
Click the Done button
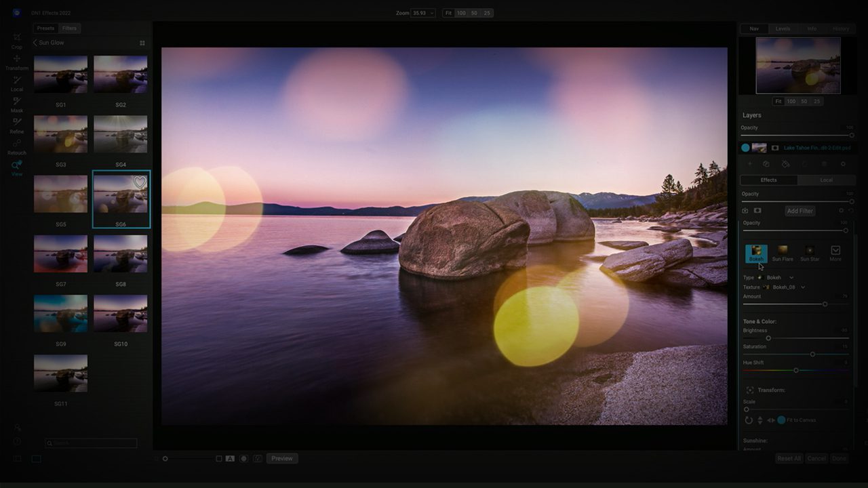click(x=840, y=459)
